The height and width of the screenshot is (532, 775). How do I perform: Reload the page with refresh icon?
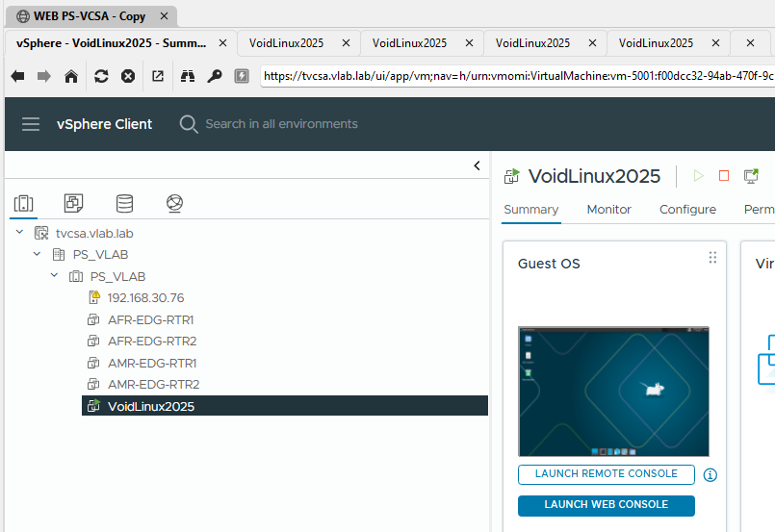101,76
